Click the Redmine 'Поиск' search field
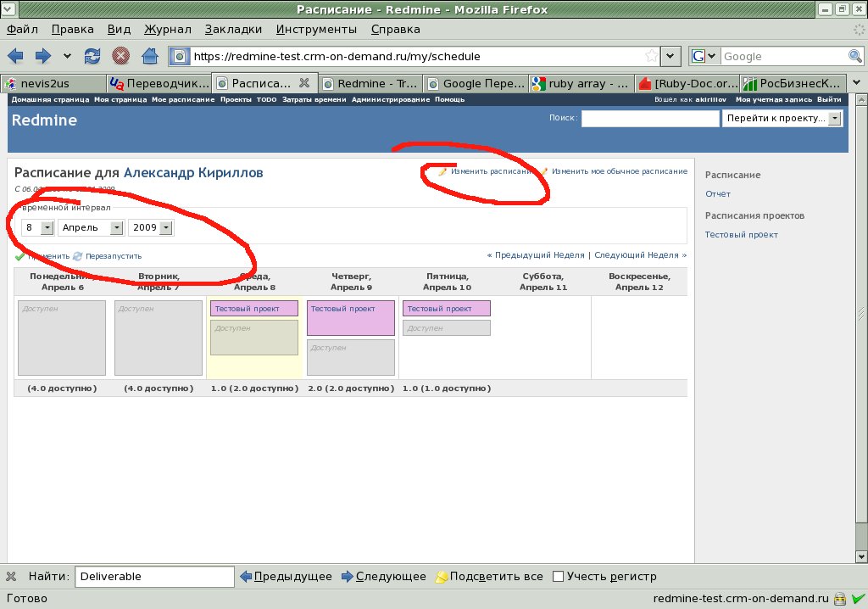Viewport: 868px width, 609px height. [x=649, y=119]
